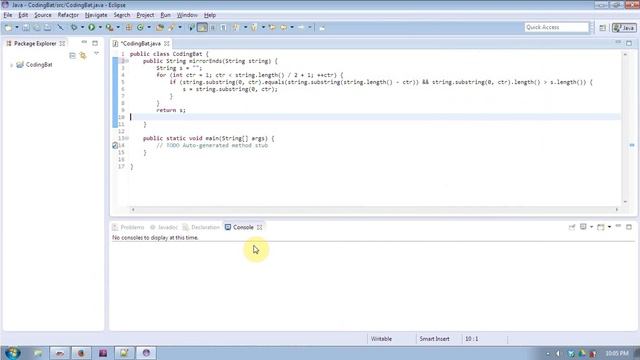Toggle Link with Editor in Package Explorer
The height and width of the screenshot is (360, 640).
[x=83, y=56]
